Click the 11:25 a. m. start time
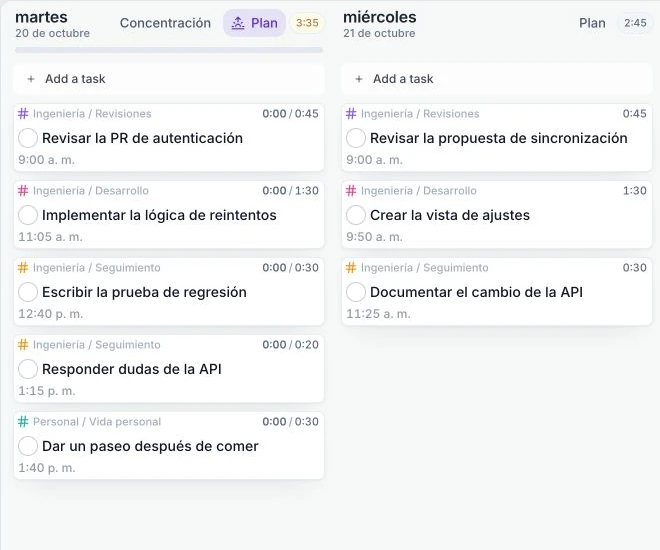The image size is (660, 550). tap(378, 314)
